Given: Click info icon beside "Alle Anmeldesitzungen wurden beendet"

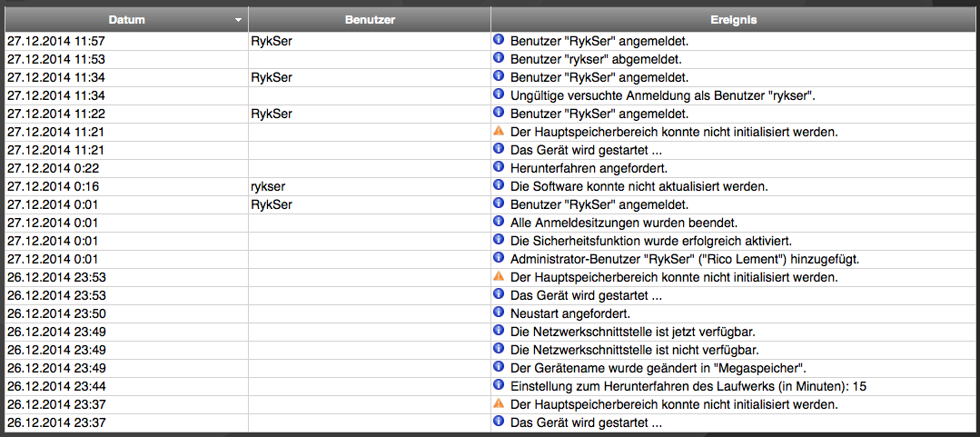Looking at the screenshot, I should pyautogui.click(x=498, y=222).
